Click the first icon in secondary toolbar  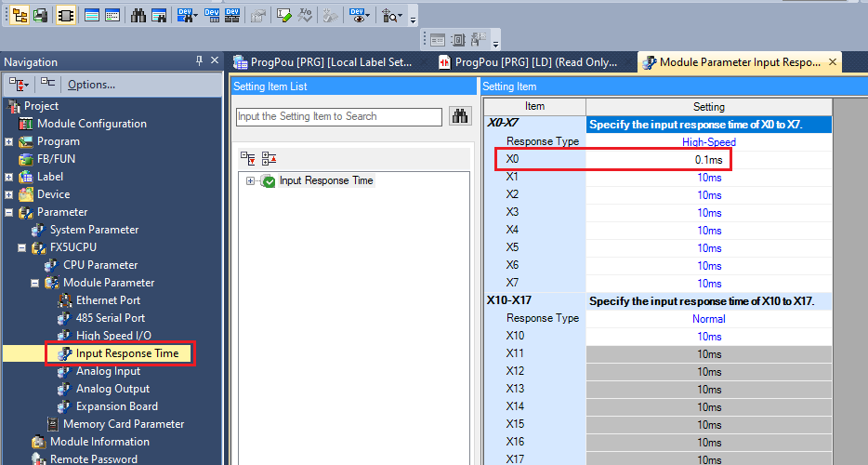click(x=438, y=40)
